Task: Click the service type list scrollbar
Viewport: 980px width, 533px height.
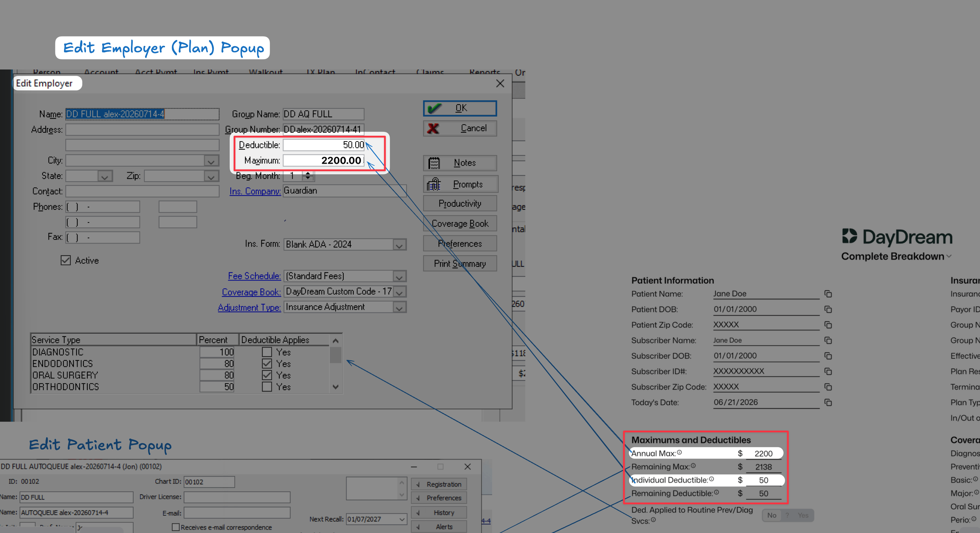Action: point(336,364)
